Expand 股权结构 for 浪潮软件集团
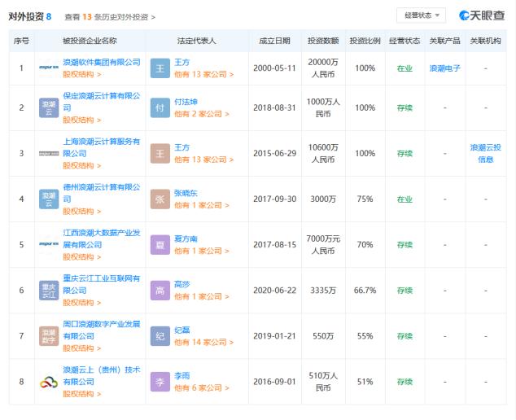The image size is (516, 420). tap(82, 74)
